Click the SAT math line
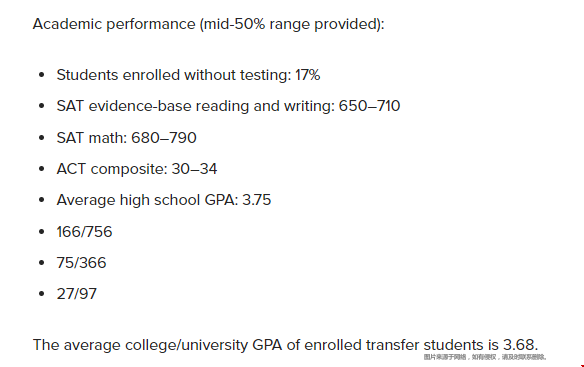 126,138
